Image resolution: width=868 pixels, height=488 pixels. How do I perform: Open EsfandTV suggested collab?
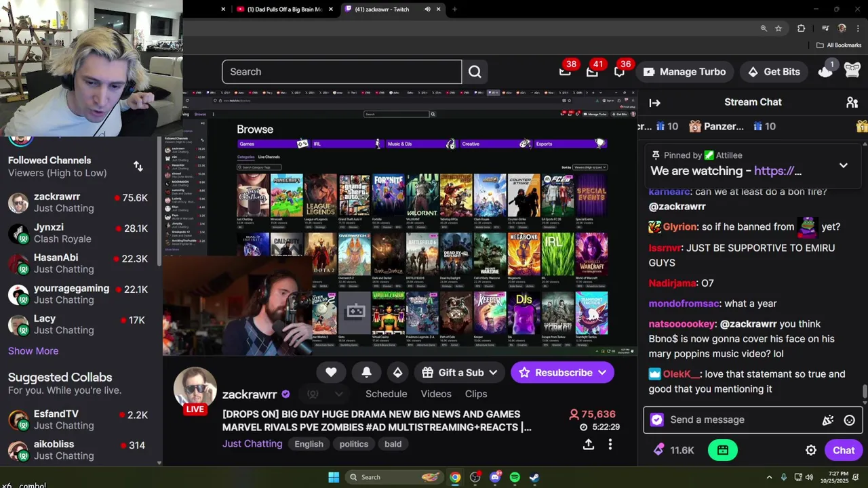click(x=81, y=420)
